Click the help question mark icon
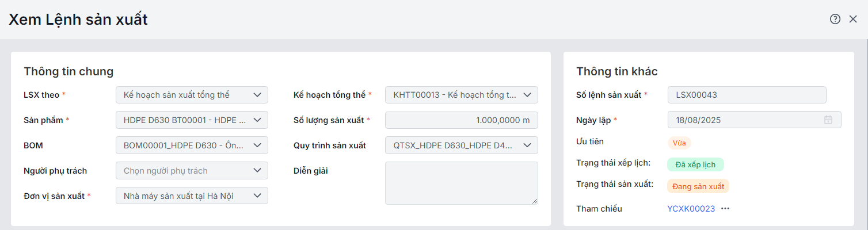This screenshot has width=868, height=230. point(835,19)
